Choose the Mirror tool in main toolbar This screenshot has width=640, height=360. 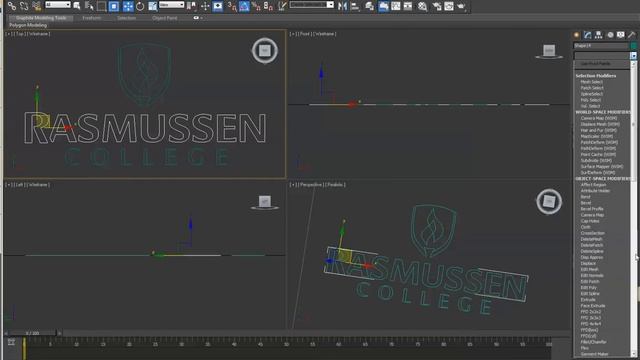342,6
